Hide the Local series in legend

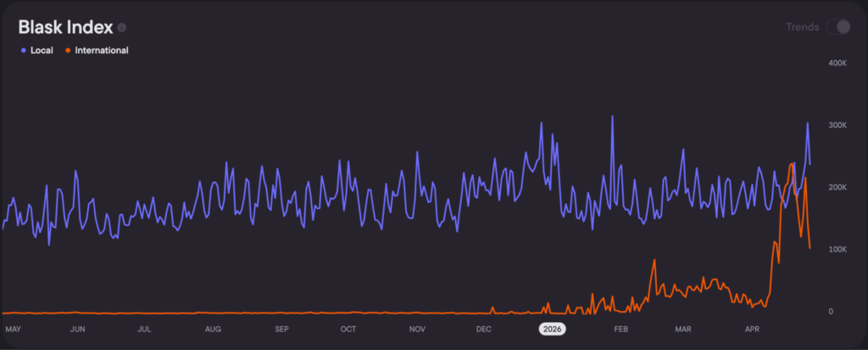tap(37, 50)
